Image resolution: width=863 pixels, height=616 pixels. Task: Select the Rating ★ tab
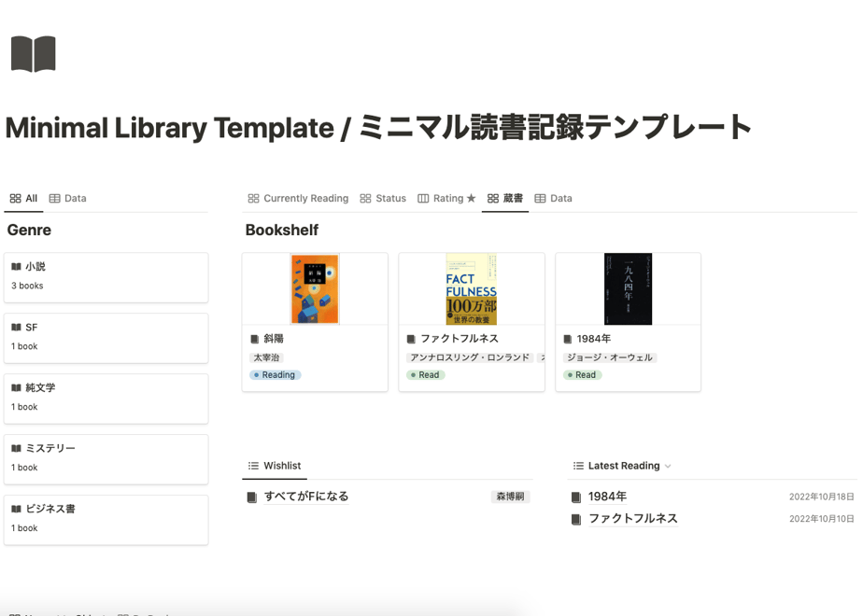pos(446,199)
